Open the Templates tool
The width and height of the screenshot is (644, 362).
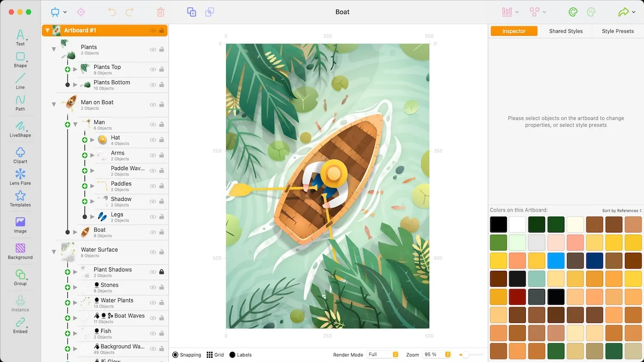point(20,198)
